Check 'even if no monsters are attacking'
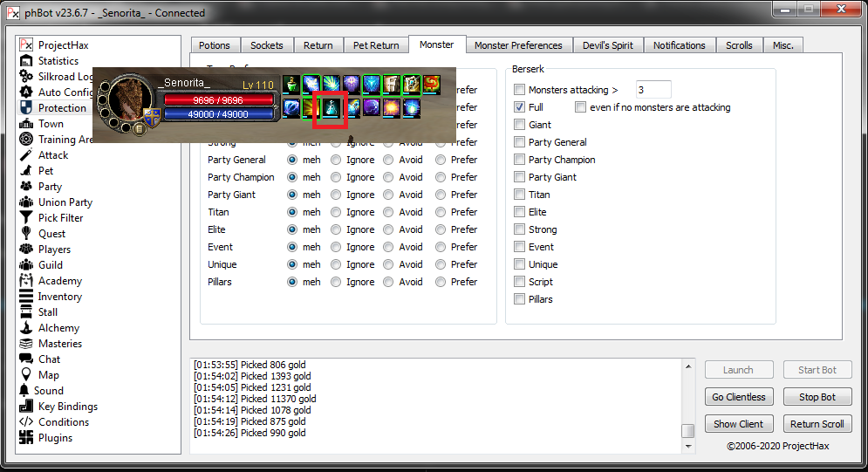 (x=581, y=107)
